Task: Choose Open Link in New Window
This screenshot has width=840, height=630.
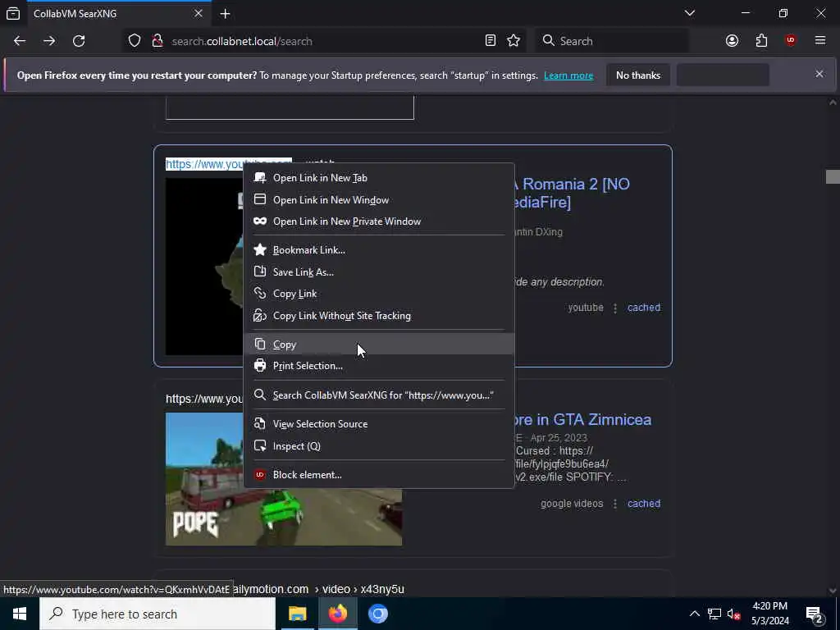Action: (x=379, y=200)
